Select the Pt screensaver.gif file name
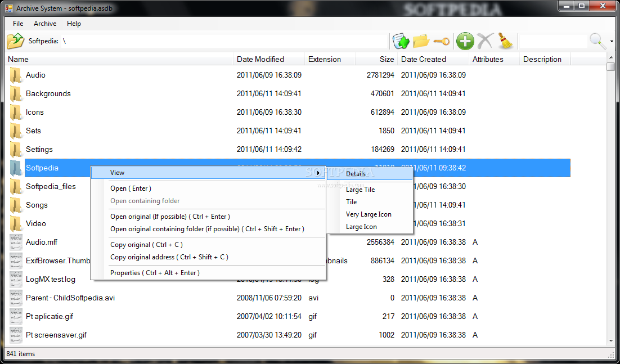 pos(56,335)
